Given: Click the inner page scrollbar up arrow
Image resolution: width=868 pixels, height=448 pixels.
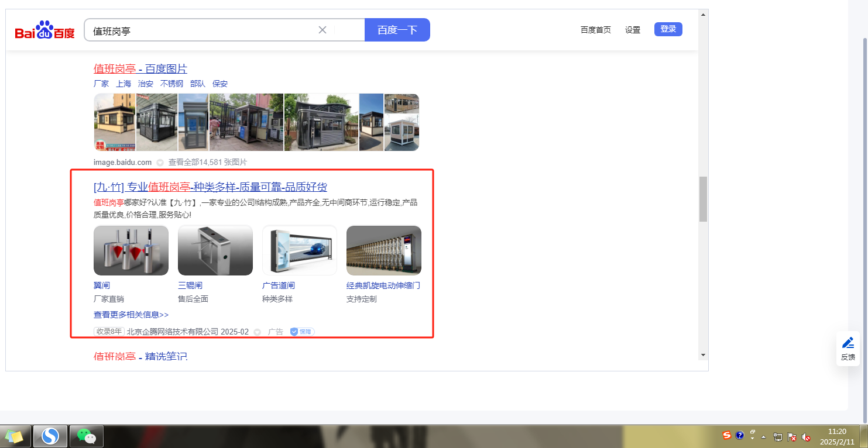Looking at the screenshot, I should (x=703, y=13).
